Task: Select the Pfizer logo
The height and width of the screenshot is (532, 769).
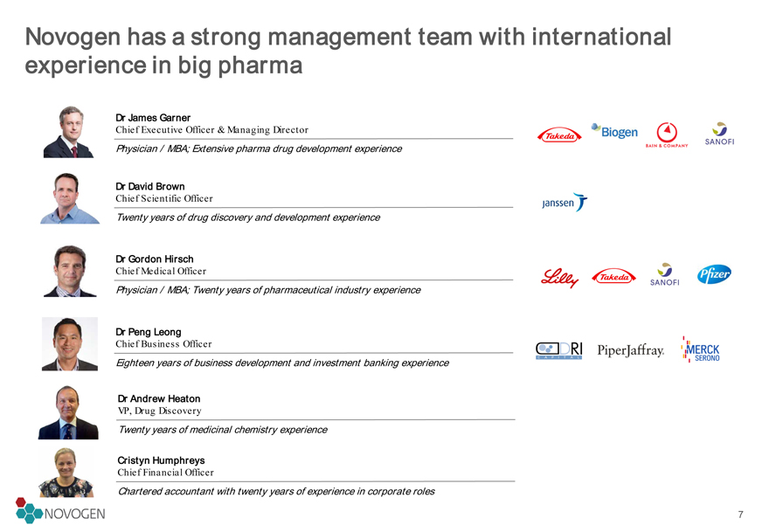Action: (x=714, y=274)
